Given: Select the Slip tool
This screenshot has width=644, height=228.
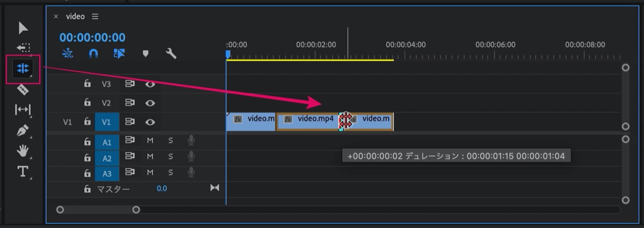Looking at the screenshot, I should [23, 110].
